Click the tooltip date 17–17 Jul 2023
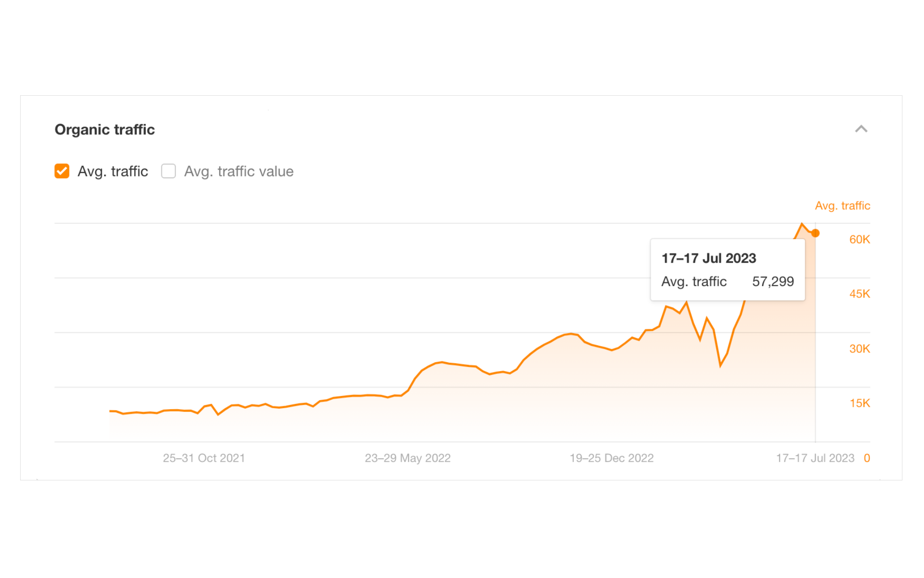 tap(708, 258)
